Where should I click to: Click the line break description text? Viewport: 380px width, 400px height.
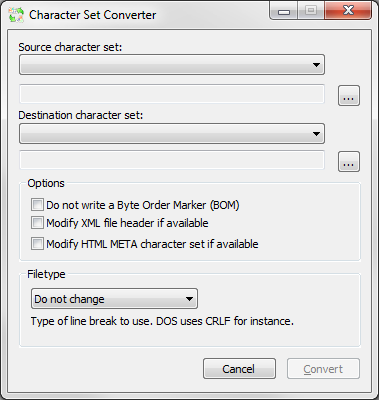162,321
